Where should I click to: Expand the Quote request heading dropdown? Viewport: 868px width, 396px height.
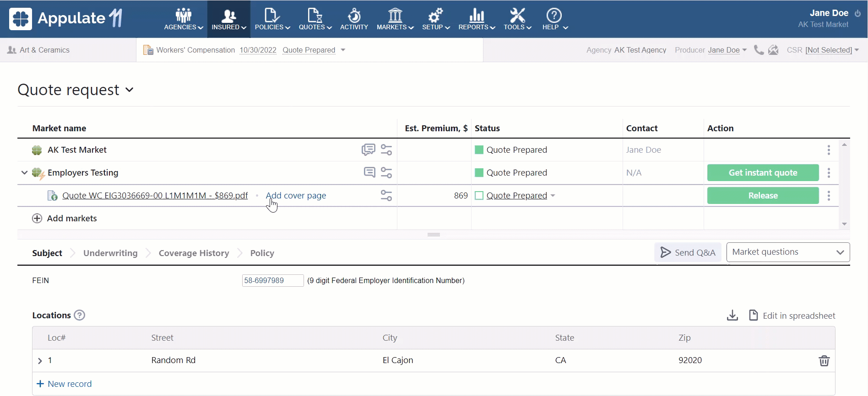pos(130,90)
